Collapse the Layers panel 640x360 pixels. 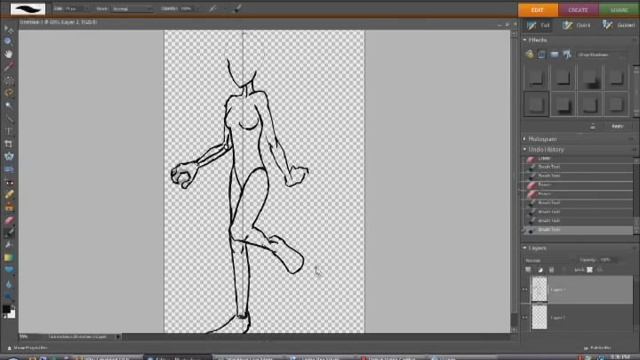click(524, 248)
